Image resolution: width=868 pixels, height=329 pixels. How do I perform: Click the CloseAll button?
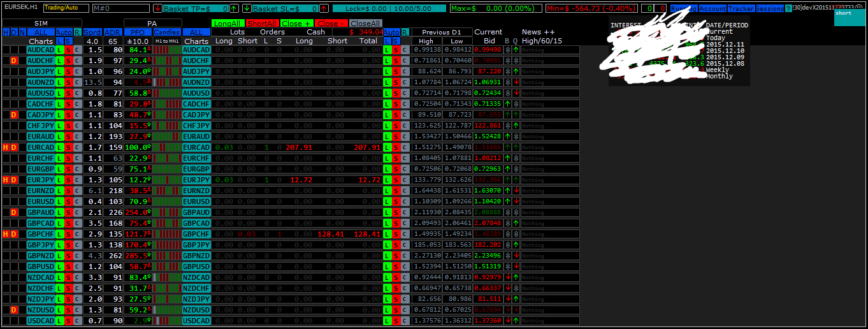[x=365, y=23]
